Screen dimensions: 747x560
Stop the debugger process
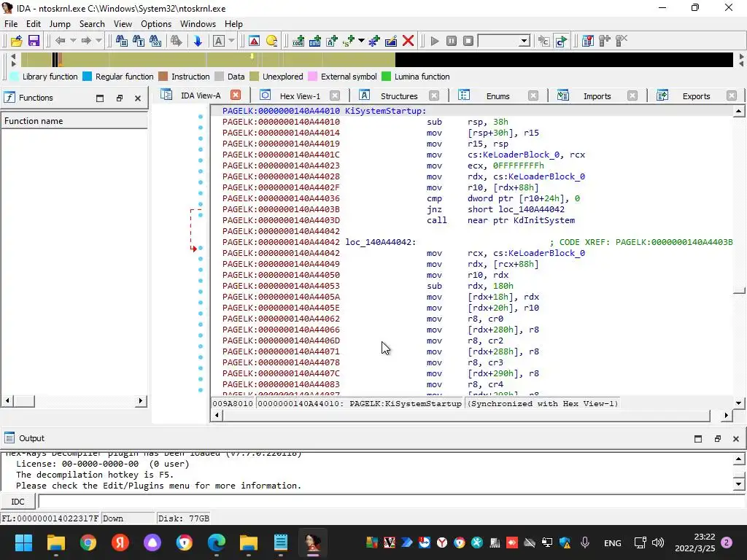[468, 41]
